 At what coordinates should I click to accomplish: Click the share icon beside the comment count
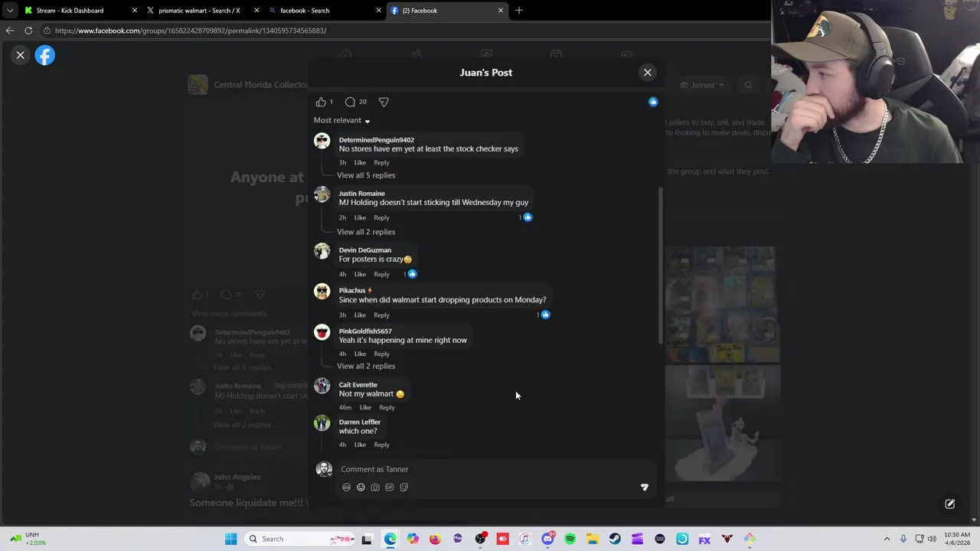tap(384, 102)
